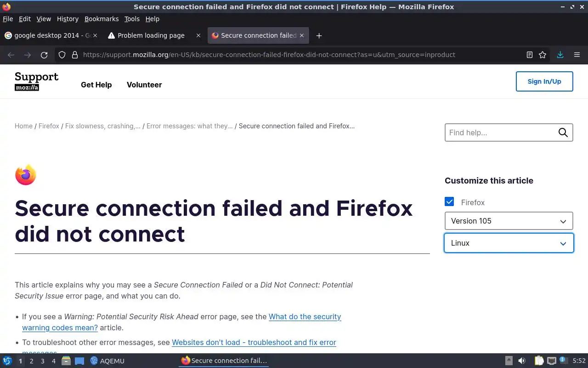Click Firefox 'Secure connection fail...' taskbar entry
Image resolution: width=588 pixels, height=368 pixels.
tap(224, 361)
